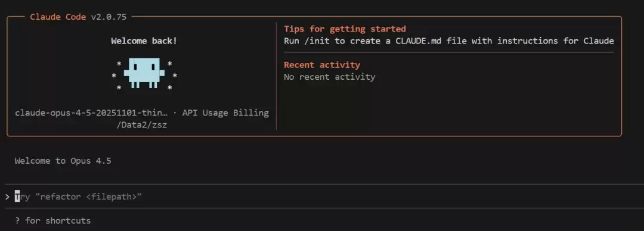Click the highlighted block cursor in the prompt

pos(17,197)
